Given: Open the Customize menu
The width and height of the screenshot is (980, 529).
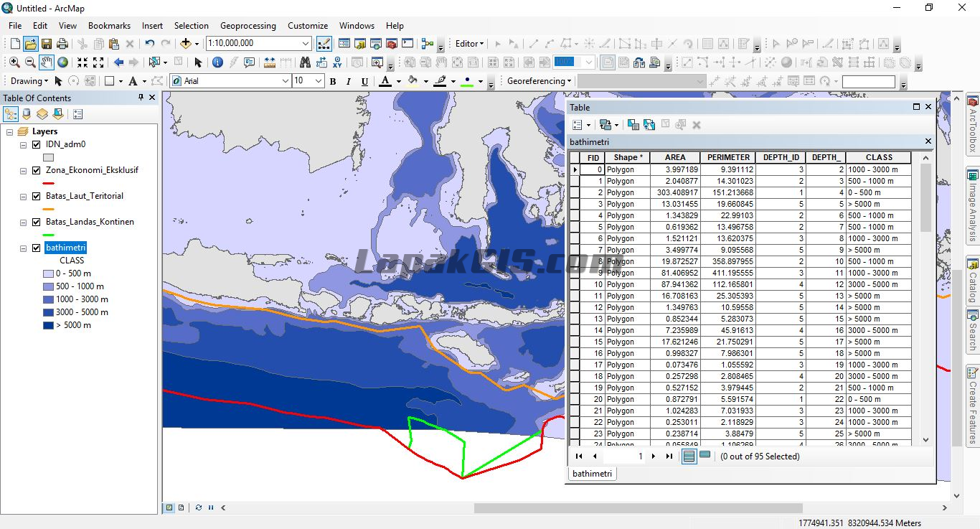Looking at the screenshot, I should pyautogui.click(x=308, y=25).
